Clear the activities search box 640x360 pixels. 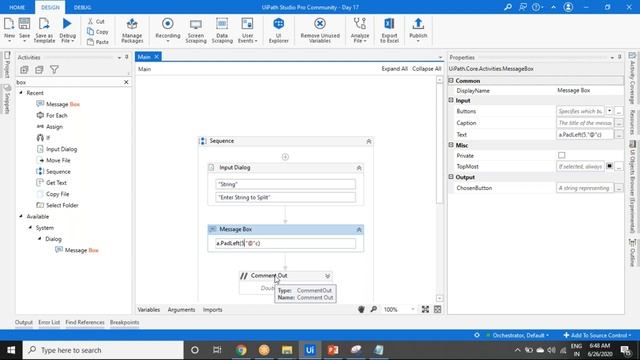point(126,82)
